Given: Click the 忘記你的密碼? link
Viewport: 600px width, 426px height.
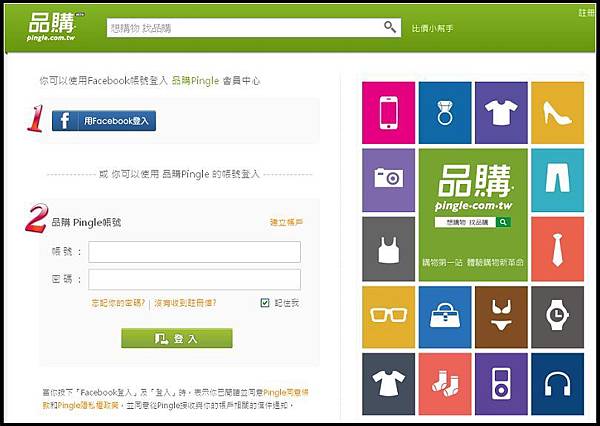Looking at the screenshot, I should click(x=118, y=303).
